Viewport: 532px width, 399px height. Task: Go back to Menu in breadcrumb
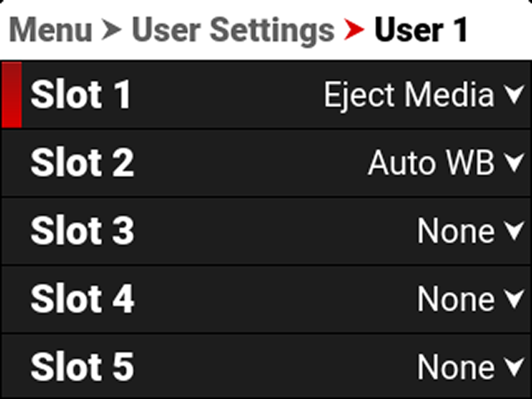tap(51, 30)
